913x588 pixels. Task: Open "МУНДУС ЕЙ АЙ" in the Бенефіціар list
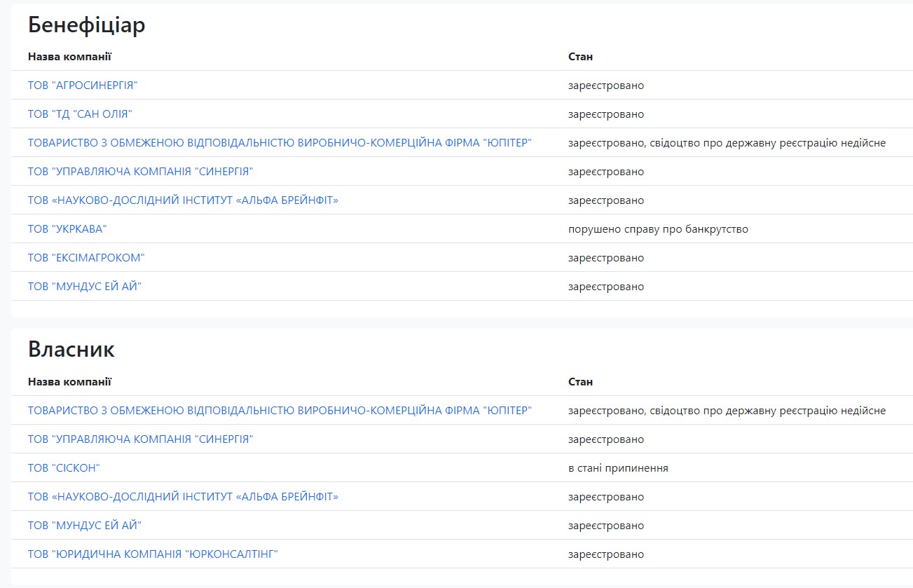(x=85, y=287)
